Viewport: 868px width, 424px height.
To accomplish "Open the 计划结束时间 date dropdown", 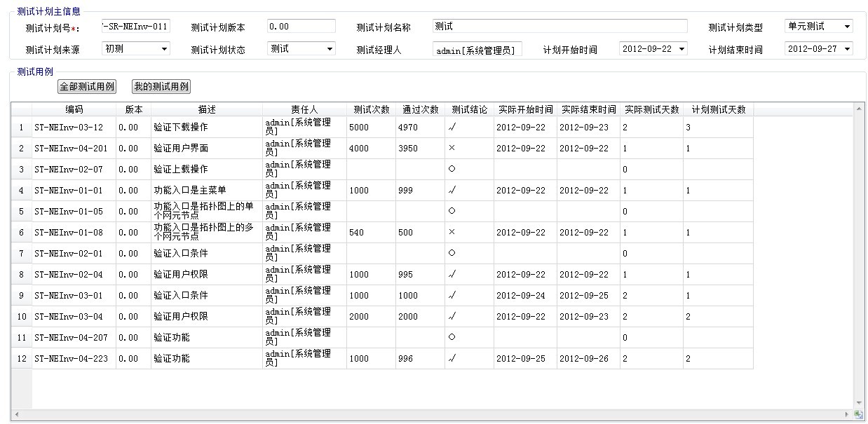I will coord(846,49).
